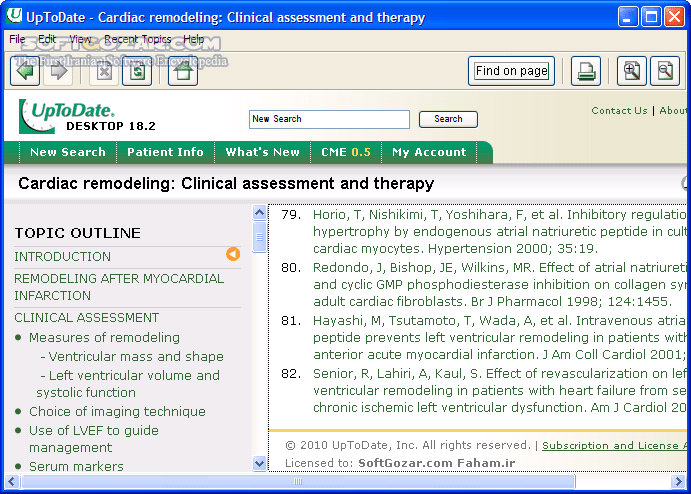This screenshot has height=494, width=691.
Task: Click the Refresh page icon
Action: [137, 71]
